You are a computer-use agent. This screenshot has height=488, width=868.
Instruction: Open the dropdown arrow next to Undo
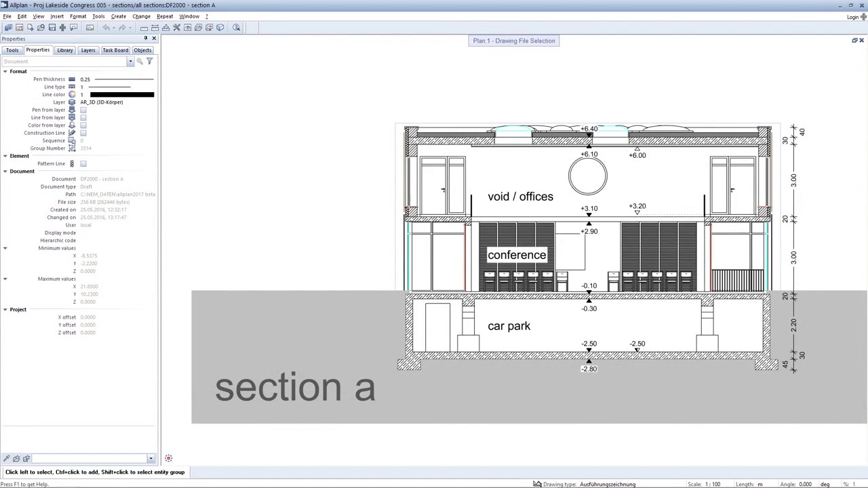113,28
